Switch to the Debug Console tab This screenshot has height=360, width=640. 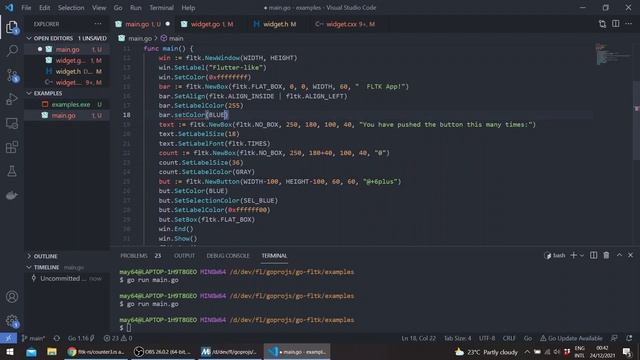(228, 256)
